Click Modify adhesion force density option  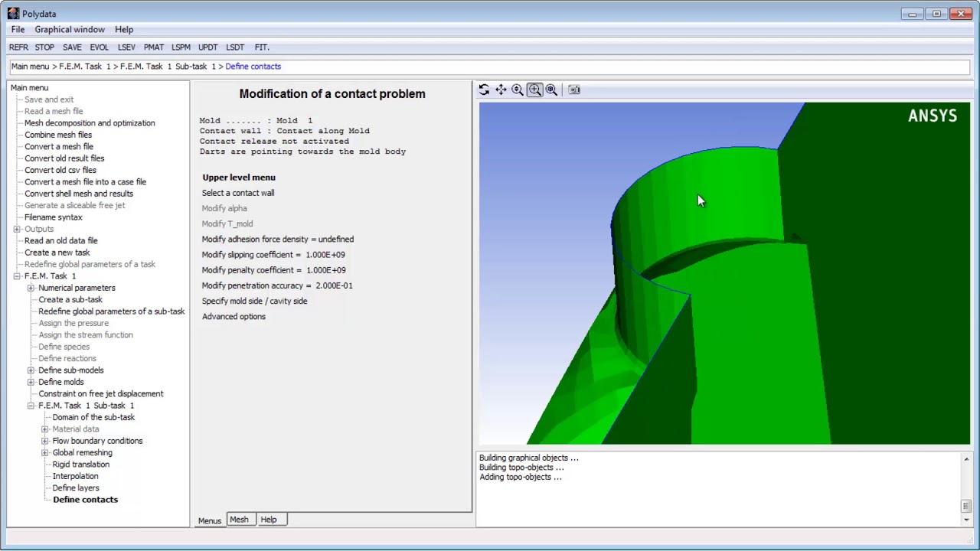pos(278,240)
